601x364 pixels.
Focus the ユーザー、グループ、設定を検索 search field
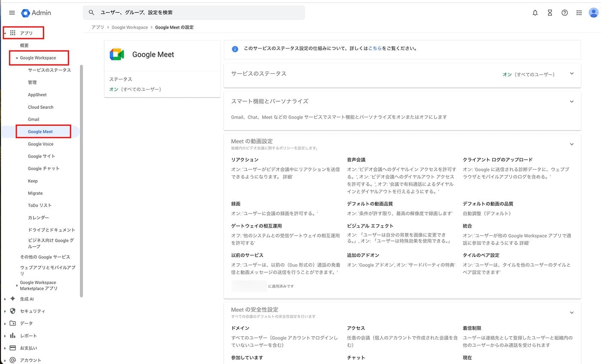click(194, 13)
